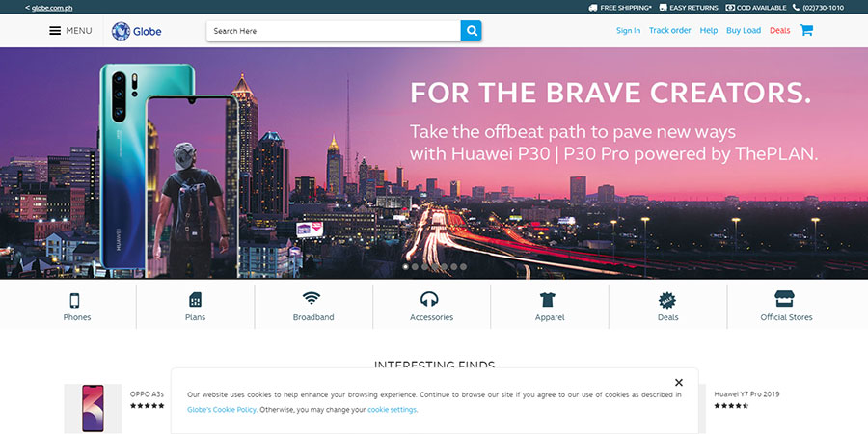Click the Sign In link
The width and height of the screenshot is (868, 434).
point(628,31)
